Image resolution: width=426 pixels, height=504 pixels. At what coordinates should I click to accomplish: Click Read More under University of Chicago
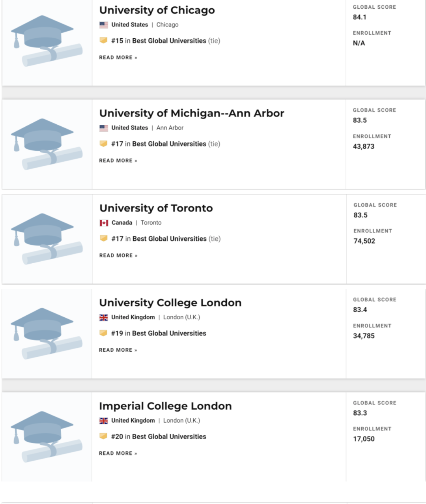coord(118,58)
